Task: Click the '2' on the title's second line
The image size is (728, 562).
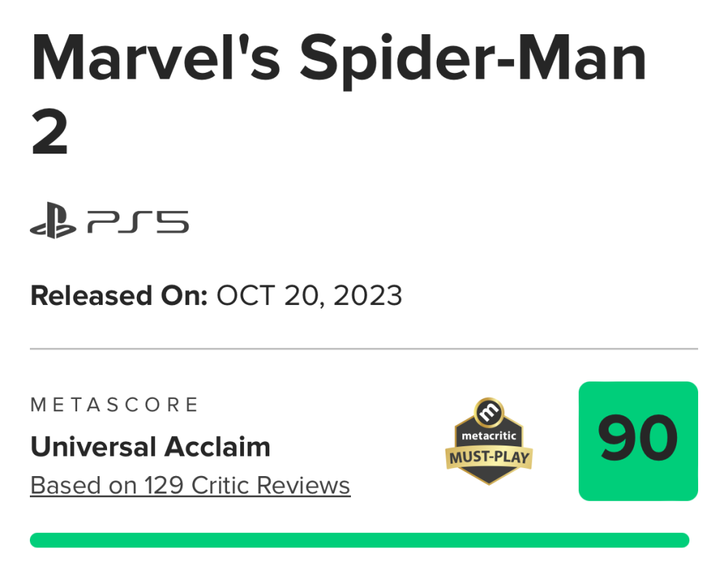Action: (50, 132)
